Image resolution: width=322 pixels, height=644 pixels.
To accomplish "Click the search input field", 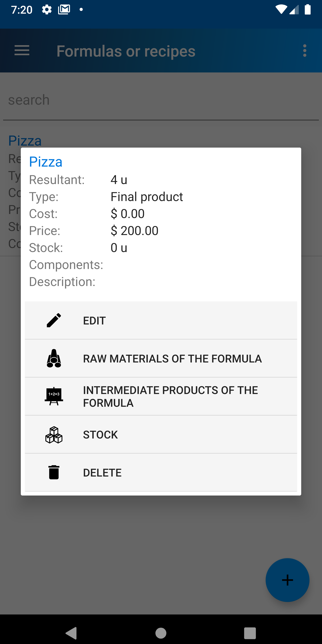I will point(161,100).
